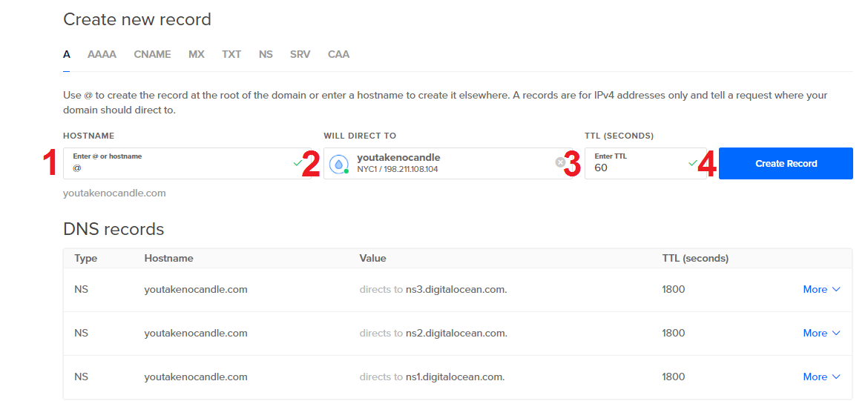The image size is (868, 401).
Task: Click the Will Direct To droplet field
Action: click(445, 164)
